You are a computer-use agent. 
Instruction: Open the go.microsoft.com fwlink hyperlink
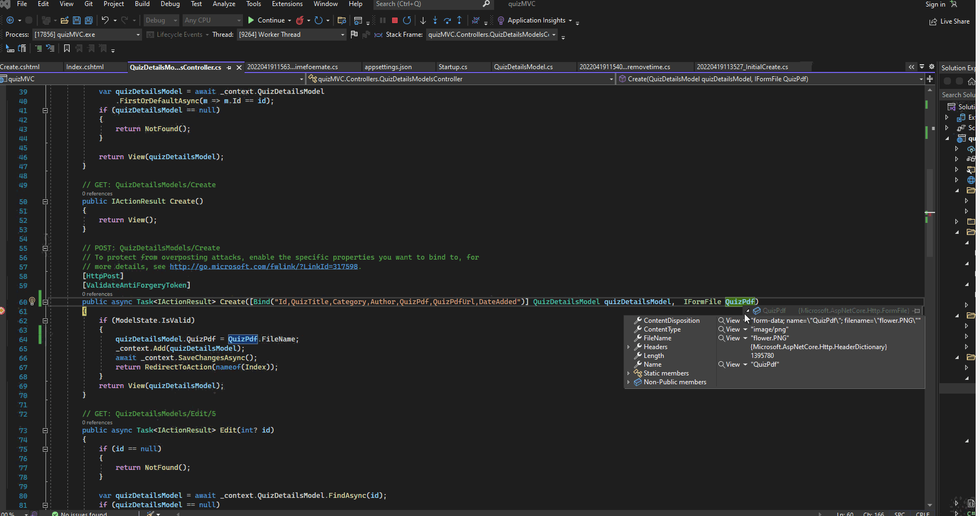(263, 267)
